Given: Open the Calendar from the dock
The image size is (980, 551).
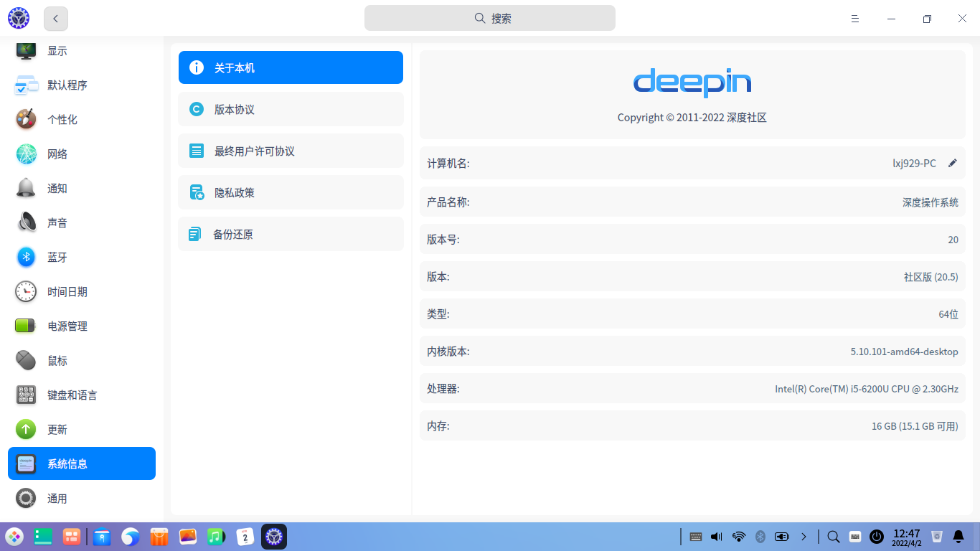Looking at the screenshot, I should 245,537.
